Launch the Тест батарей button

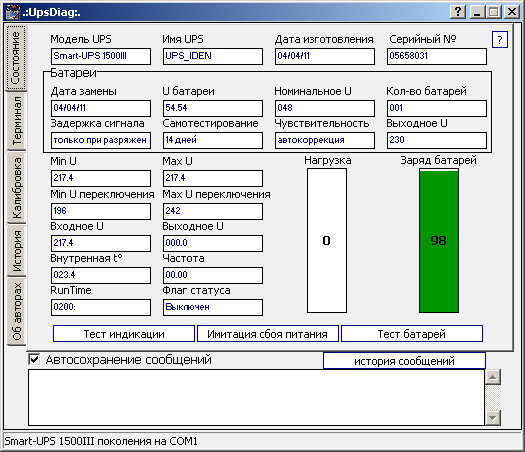coord(411,334)
